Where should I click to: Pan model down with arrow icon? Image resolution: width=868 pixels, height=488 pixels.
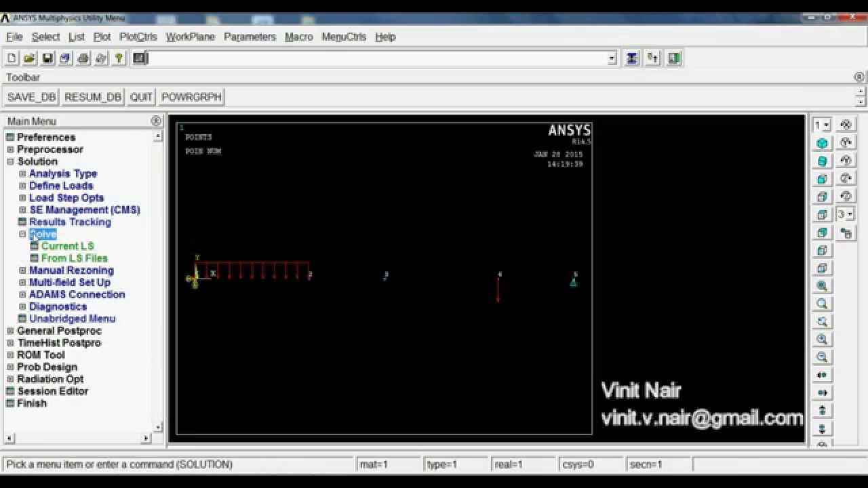(x=822, y=428)
